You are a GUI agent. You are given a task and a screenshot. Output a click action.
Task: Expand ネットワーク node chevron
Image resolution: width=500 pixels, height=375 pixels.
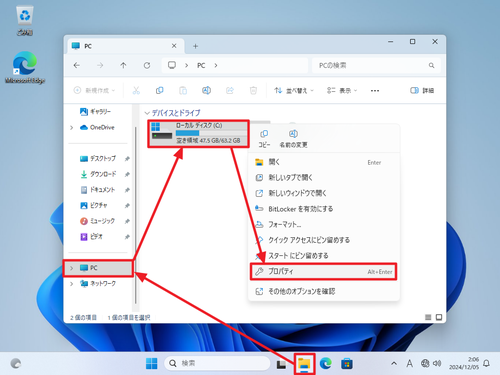coord(71,284)
